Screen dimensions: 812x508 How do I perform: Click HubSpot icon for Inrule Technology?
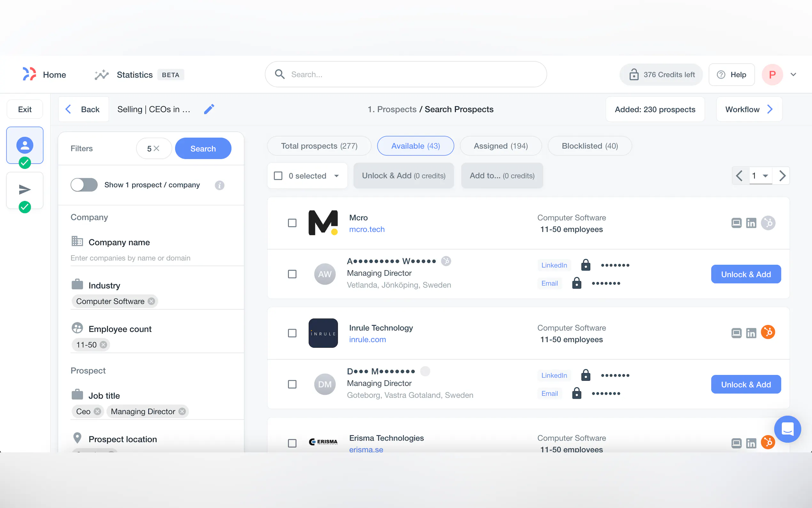point(768,332)
